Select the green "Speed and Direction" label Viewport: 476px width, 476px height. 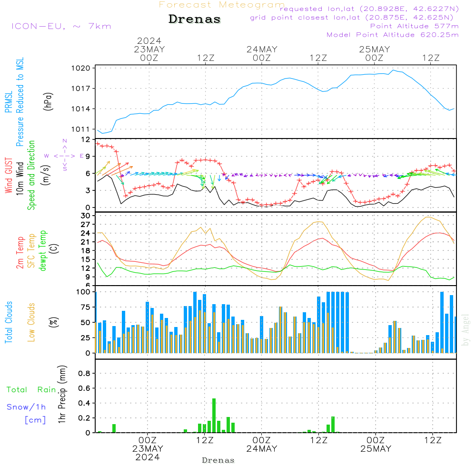tap(31, 175)
